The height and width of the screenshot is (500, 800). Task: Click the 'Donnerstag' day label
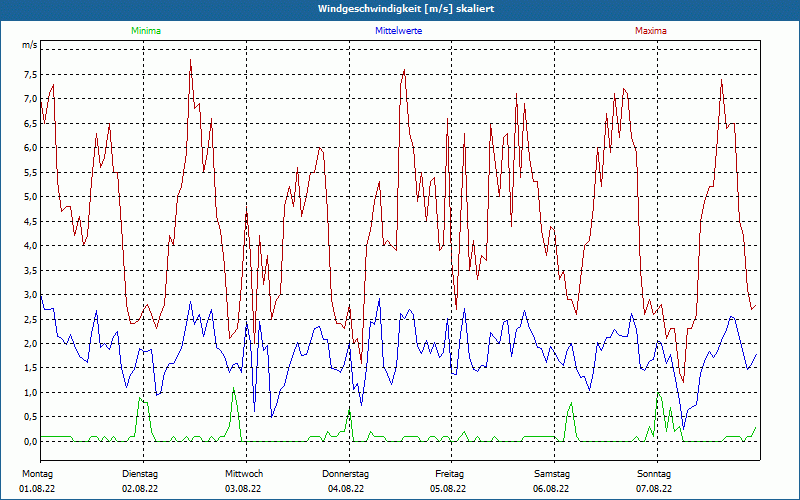345,474
